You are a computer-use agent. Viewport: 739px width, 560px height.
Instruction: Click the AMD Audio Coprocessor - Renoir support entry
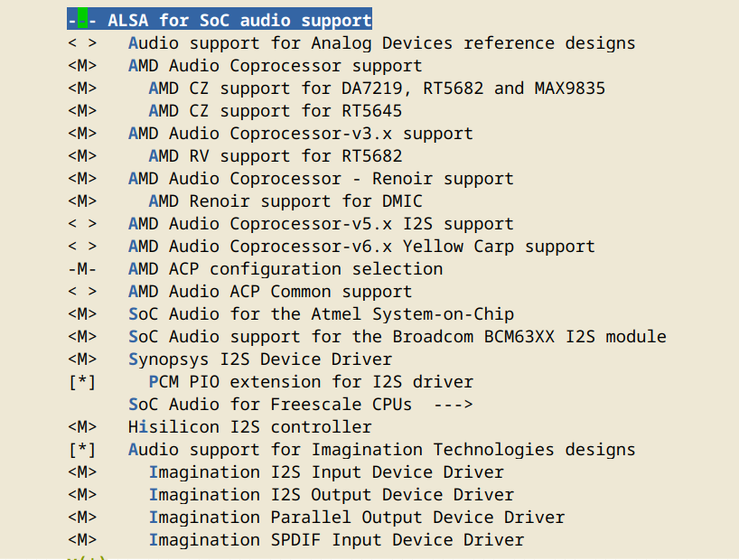[321, 179]
